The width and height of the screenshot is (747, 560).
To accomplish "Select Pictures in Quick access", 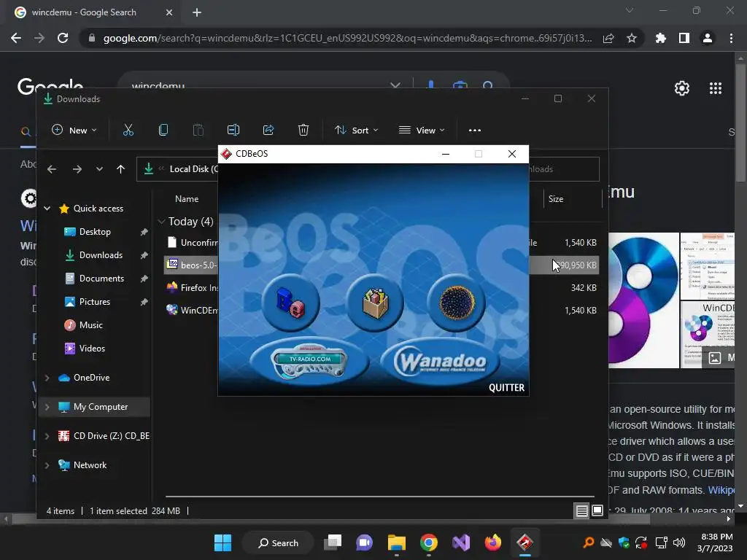I will pyautogui.click(x=94, y=302).
